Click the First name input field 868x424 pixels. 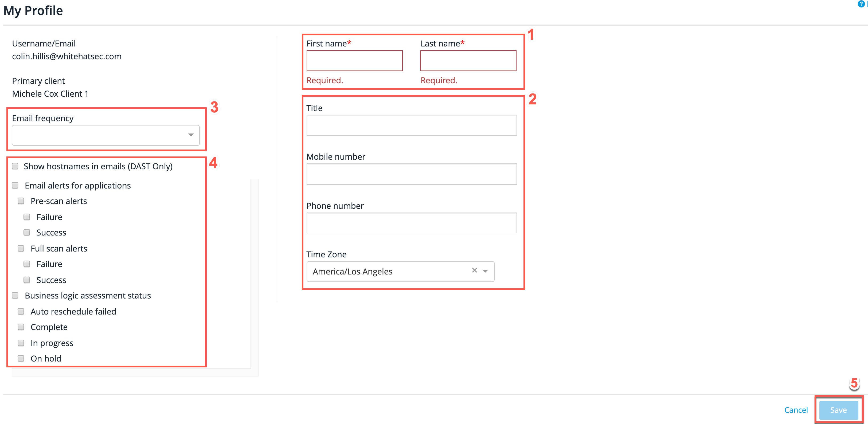355,60
